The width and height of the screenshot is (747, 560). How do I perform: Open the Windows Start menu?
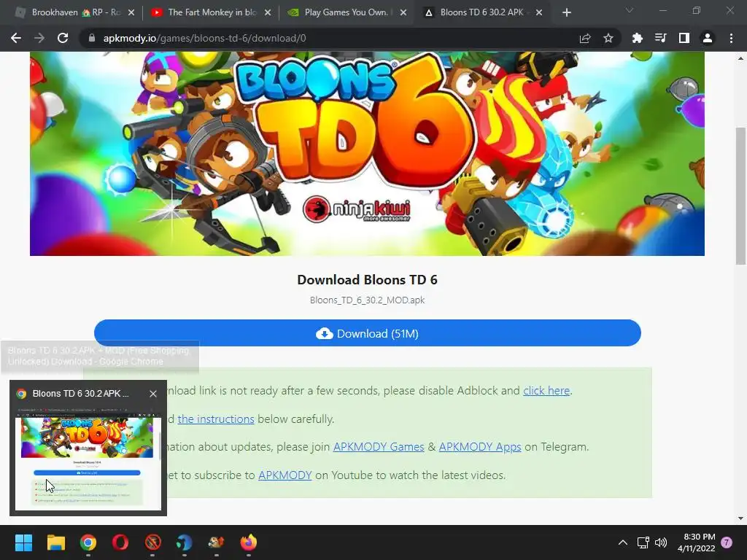click(x=23, y=542)
